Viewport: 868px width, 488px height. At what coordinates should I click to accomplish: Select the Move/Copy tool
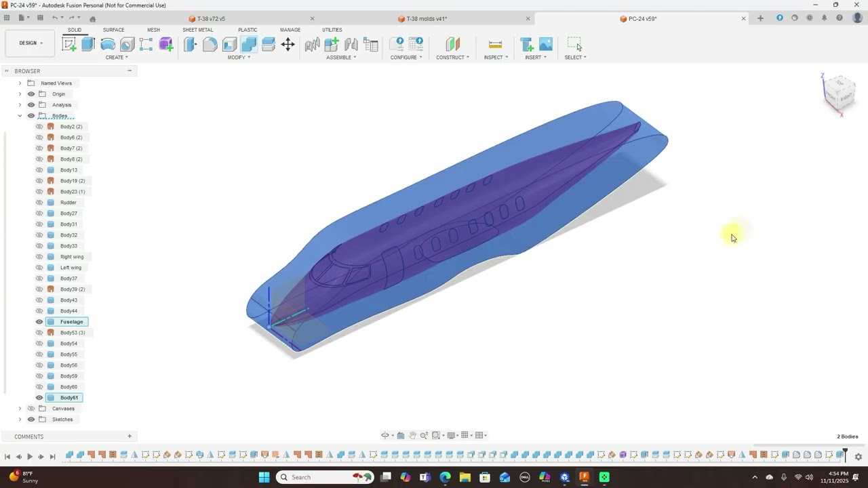[288, 45]
